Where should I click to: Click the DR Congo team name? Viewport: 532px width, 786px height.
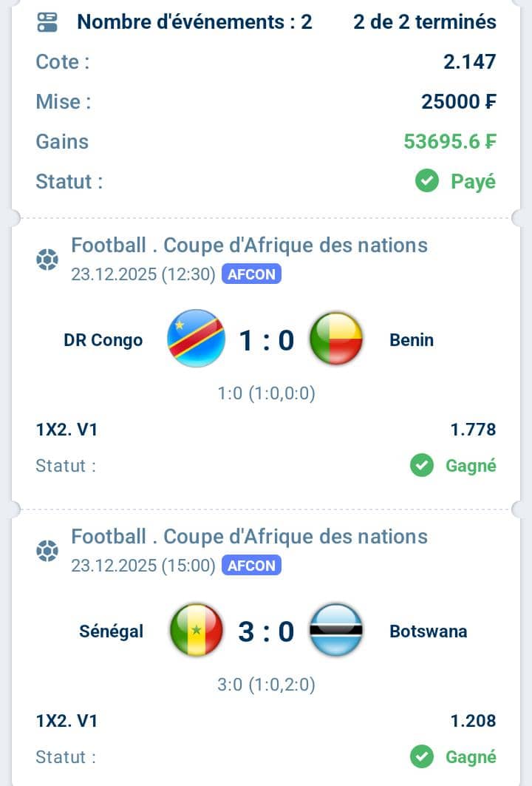coord(103,340)
